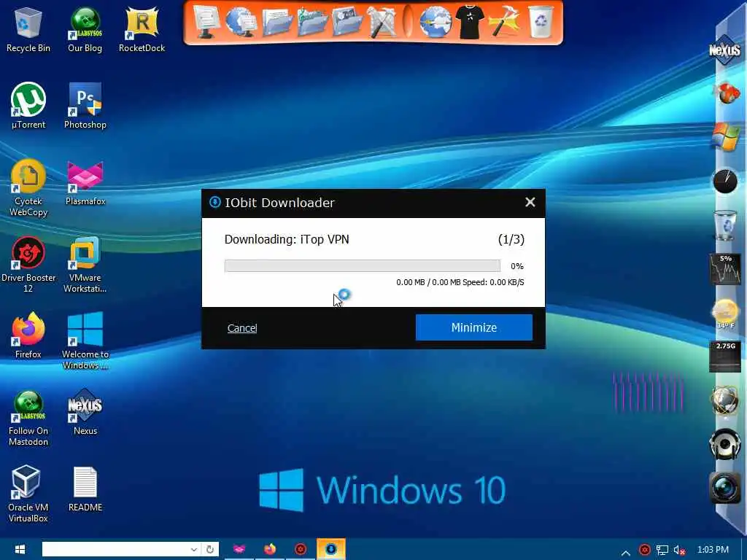Click the Driver Booster tray icon
Screen dimensions: 747x560
tap(645, 550)
